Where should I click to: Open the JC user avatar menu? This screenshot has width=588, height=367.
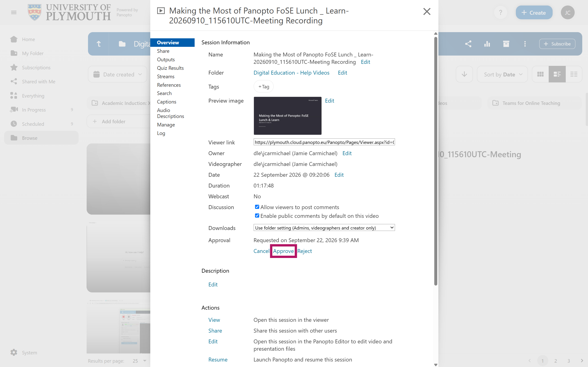(568, 12)
